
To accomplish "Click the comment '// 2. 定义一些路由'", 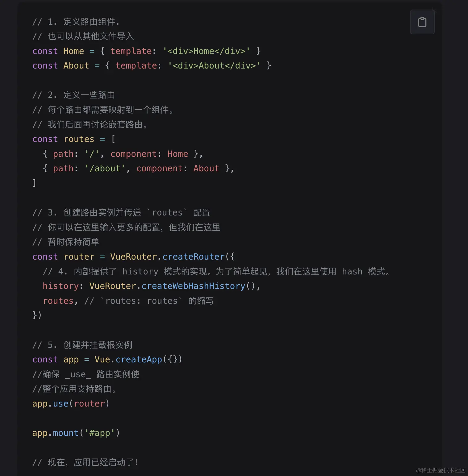I will 73,95.
